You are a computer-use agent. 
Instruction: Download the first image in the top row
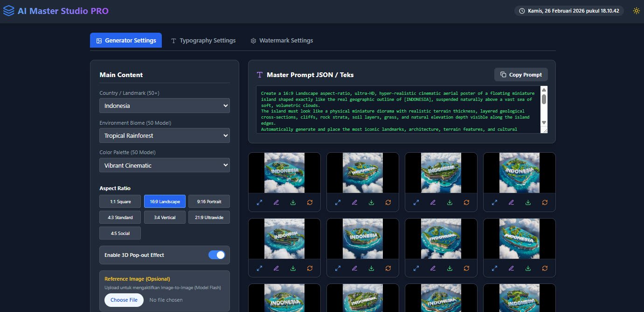(293, 202)
